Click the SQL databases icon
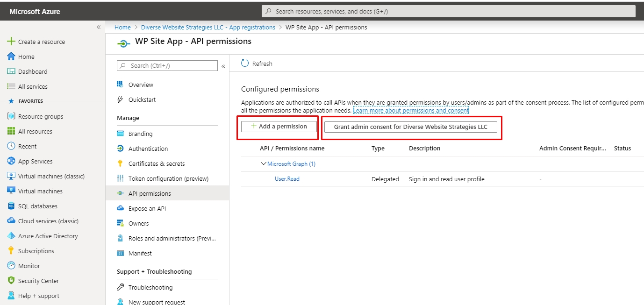The width and height of the screenshot is (644, 305). tap(11, 206)
